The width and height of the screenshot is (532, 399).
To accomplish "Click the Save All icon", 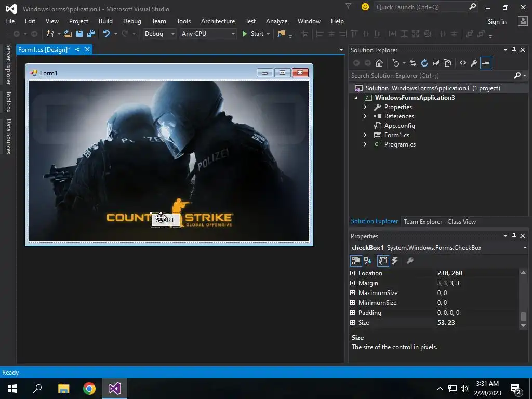I will click(91, 34).
